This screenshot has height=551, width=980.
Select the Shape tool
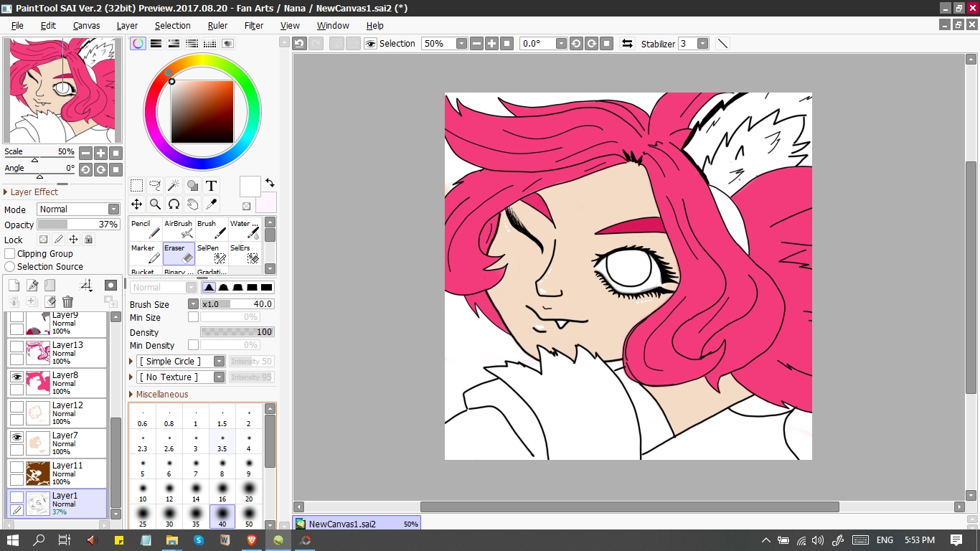192,186
